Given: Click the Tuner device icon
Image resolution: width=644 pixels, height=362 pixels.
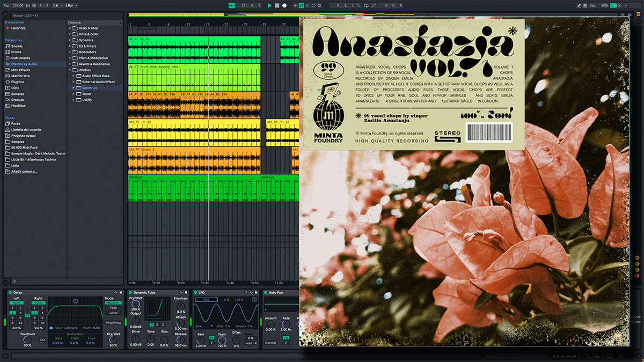Looking at the screenshot, I should (79, 94).
